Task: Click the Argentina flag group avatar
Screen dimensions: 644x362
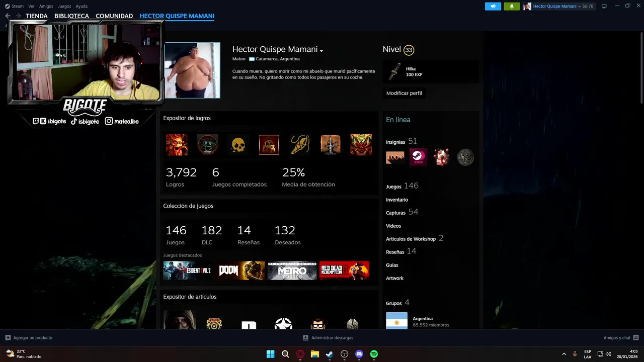Action: (396, 321)
